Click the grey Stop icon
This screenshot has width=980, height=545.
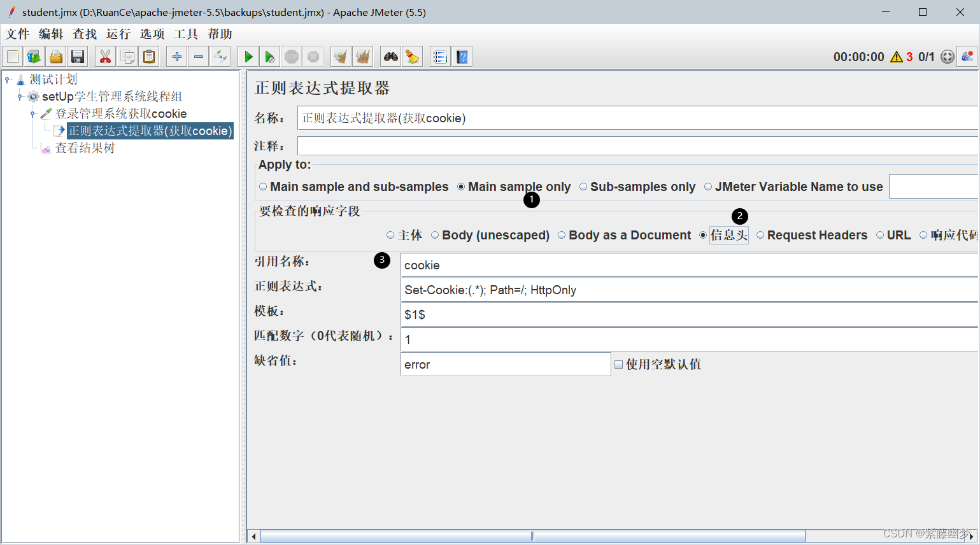(292, 57)
